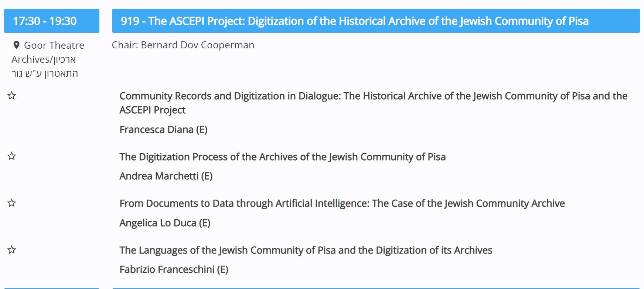Star the Francesca Diana talk

pos(12,96)
